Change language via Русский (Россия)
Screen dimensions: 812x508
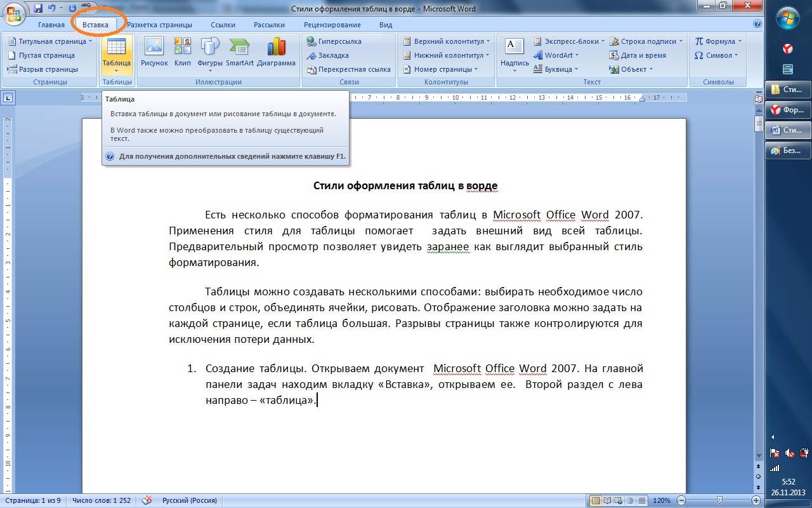pos(190,500)
